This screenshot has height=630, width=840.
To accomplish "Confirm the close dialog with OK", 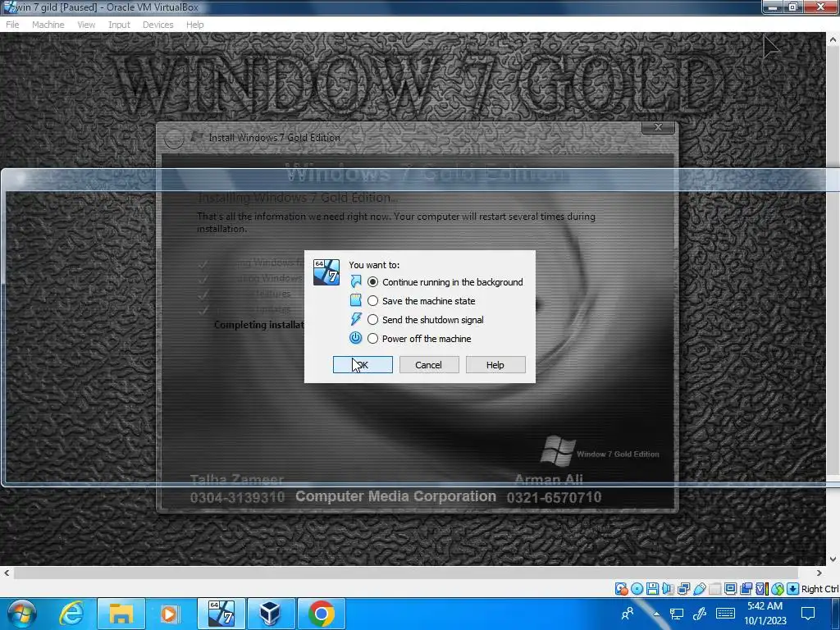I will (x=363, y=365).
